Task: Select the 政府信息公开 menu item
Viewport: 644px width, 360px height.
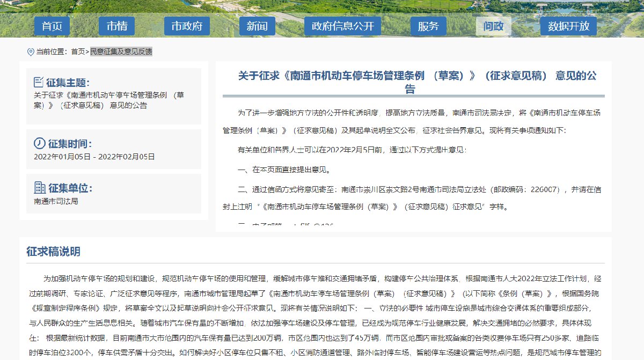Action: [343, 26]
